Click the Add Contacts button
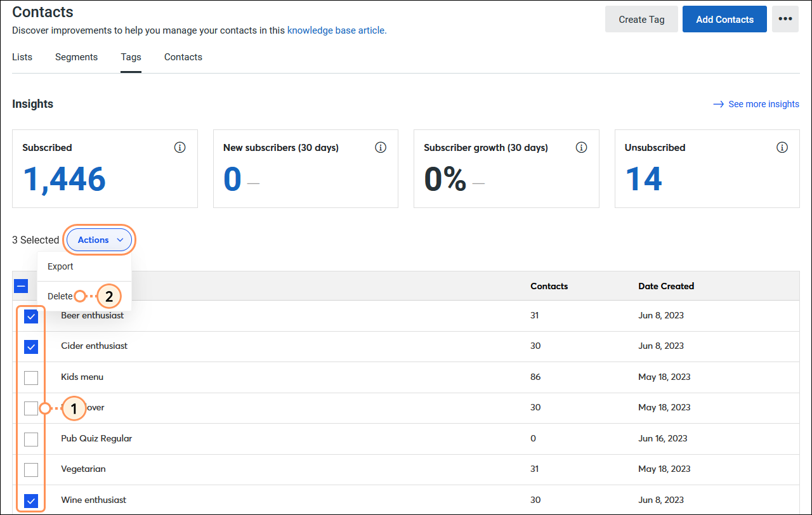This screenshot has width=812, height=515. [x=724, y=19]
